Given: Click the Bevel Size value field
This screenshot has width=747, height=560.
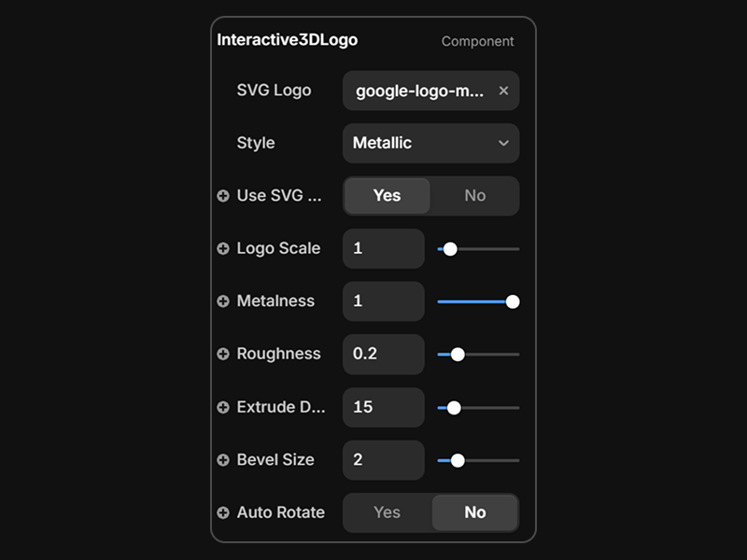Looking at the screenshot, I should click(383, 460).
